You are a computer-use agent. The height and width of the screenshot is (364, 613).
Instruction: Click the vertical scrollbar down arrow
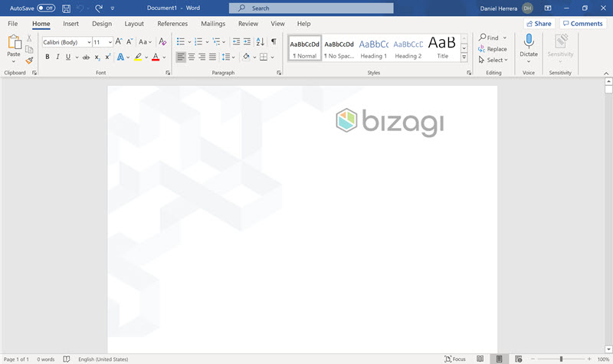[x=608, y=349]
